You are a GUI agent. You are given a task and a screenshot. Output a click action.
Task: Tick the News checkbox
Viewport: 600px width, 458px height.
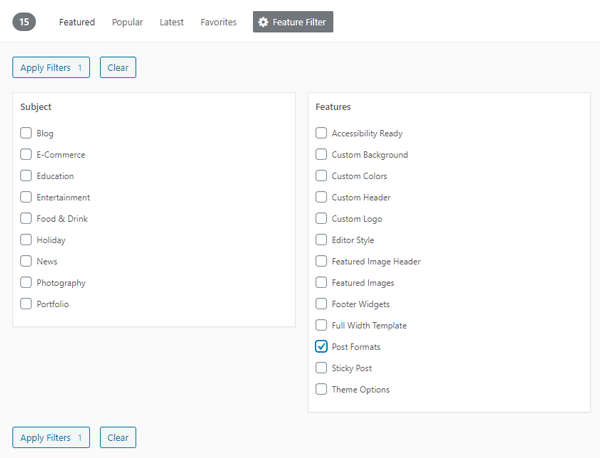(26, 261)
